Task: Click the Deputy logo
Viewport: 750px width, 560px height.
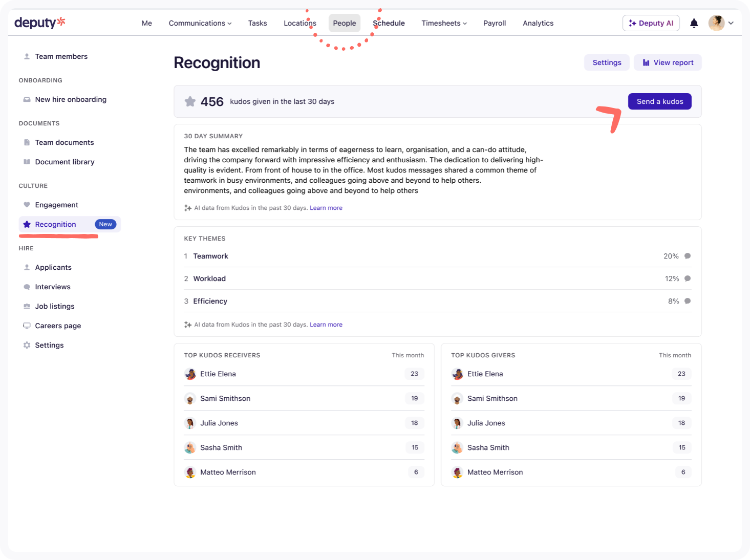Action: (x=40, y=23)
